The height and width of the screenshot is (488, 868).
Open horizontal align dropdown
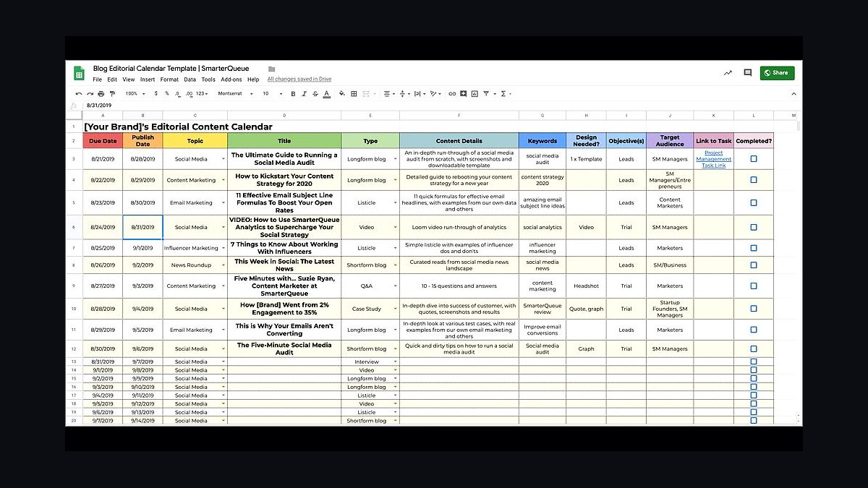[389, 93]
